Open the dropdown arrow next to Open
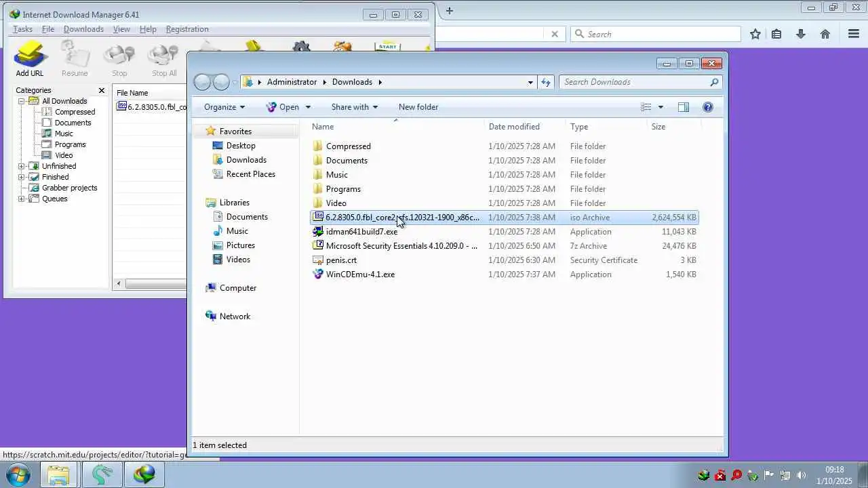The image size is (868, 488). (308, 107)
